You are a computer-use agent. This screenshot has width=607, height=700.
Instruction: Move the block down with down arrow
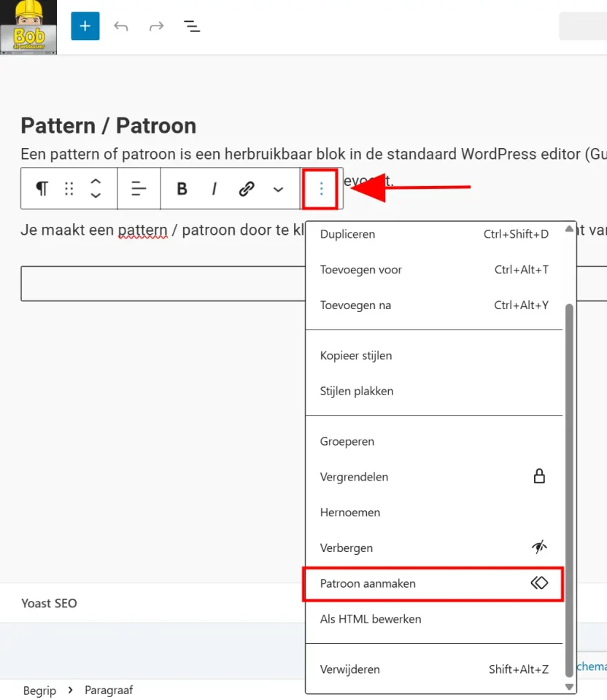click(96, 195)
